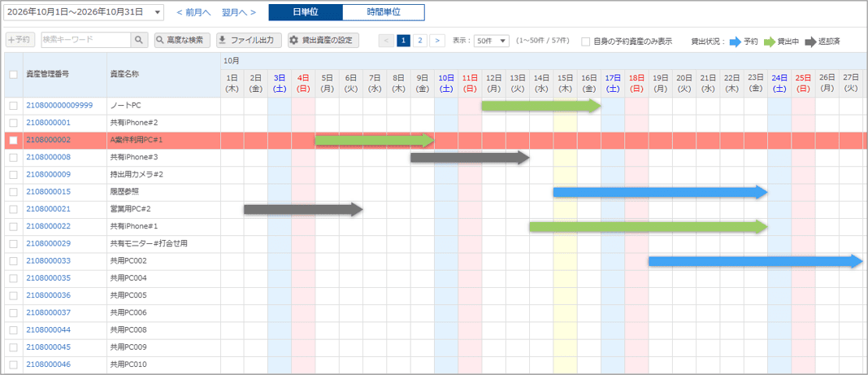Screen dimensions: 868x375
Task: Click the 15日(木) date header
Action: (565, 82)
